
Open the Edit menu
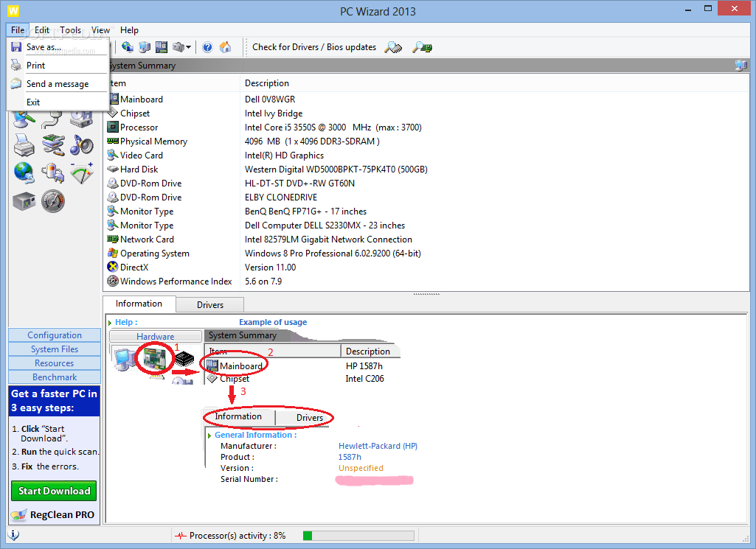point(42,30)
